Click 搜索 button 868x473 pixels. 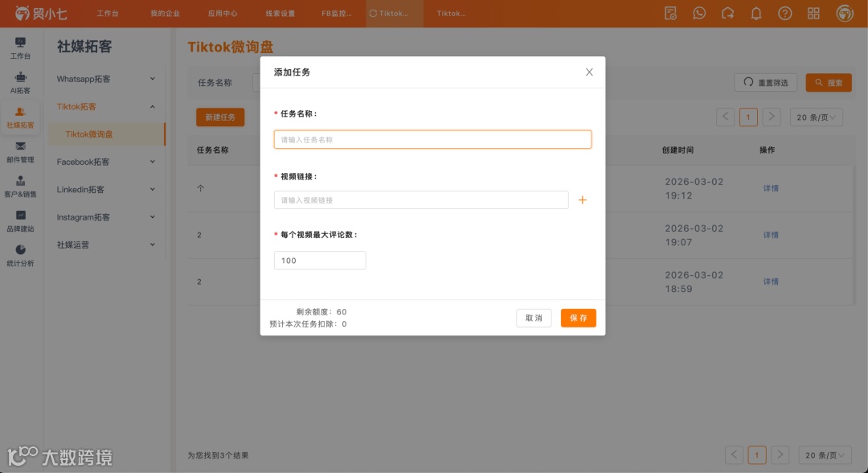829,83
